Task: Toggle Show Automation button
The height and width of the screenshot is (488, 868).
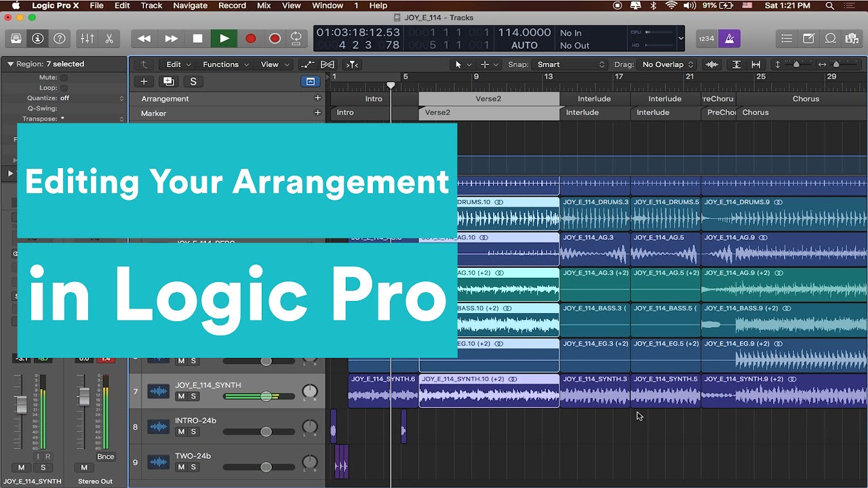Action: pyautogui.click(x=307, y=64)
